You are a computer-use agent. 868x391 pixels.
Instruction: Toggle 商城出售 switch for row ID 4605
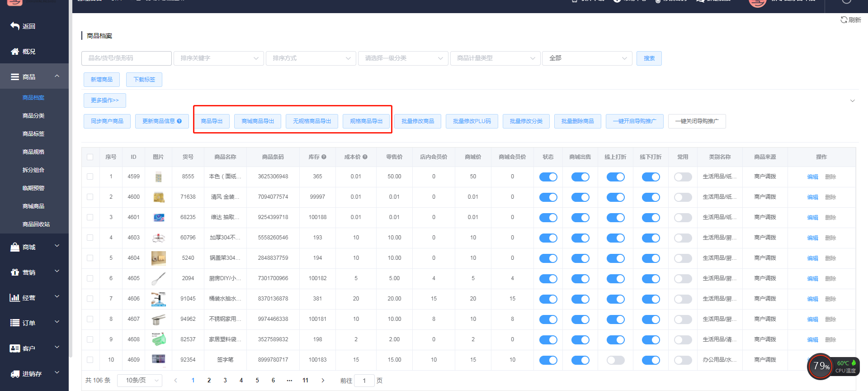click(580, 279)
